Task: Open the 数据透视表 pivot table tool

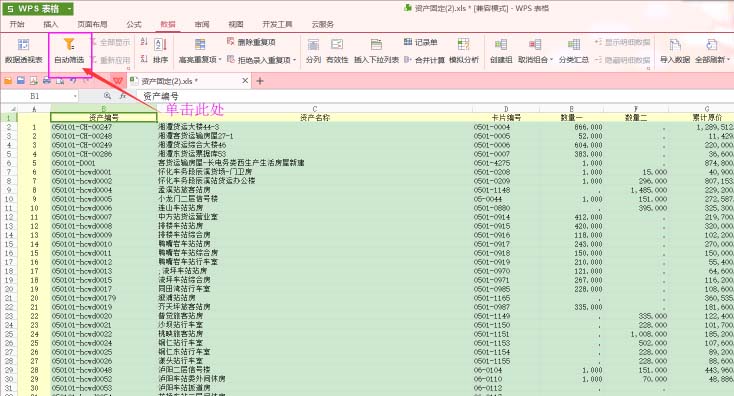Action: pos(23,51)
